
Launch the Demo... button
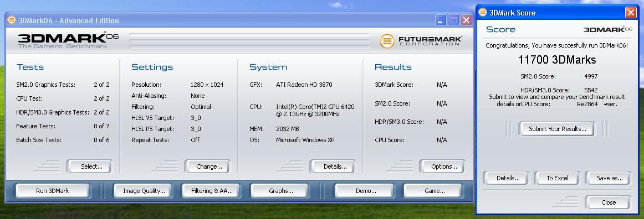(x=364, y=191)
